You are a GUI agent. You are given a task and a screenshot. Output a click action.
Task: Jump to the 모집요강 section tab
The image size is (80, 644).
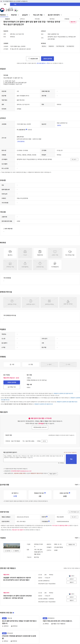tap(7, 19)
